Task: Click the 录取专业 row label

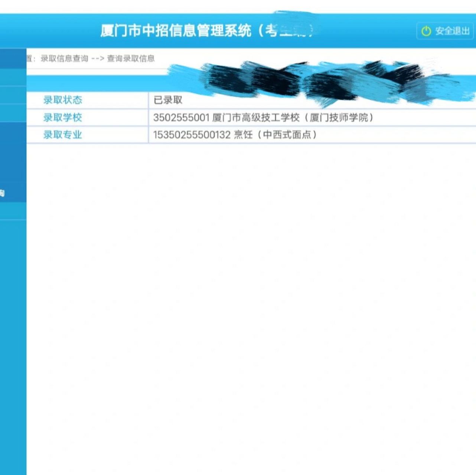Action: [62, 134]
